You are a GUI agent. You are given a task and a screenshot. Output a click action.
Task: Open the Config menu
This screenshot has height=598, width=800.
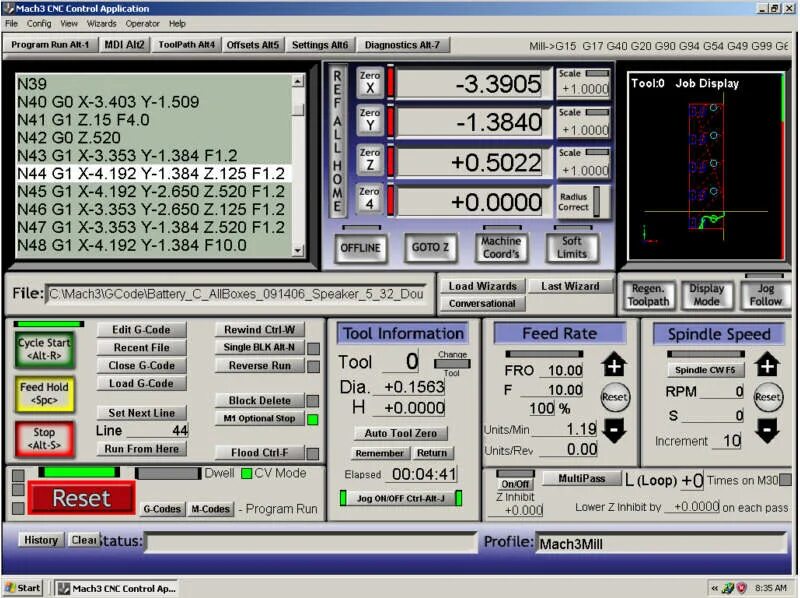coord(39,23)
